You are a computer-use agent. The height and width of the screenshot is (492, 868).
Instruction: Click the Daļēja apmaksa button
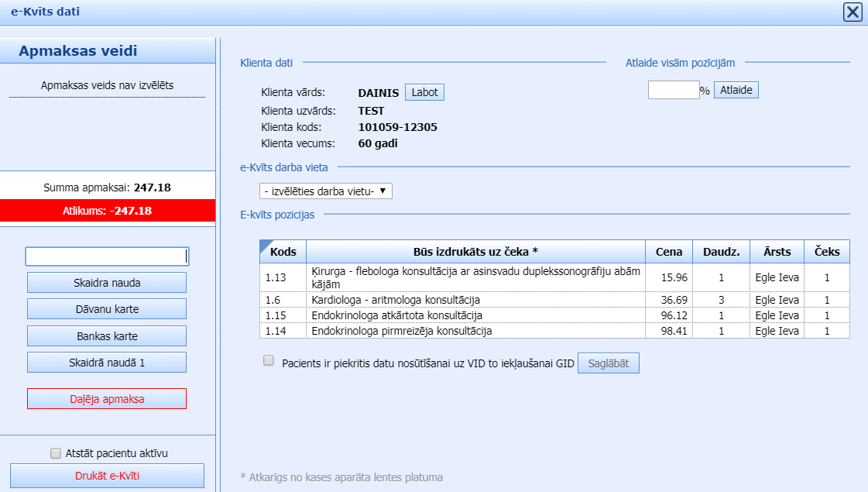pos(107,399)
